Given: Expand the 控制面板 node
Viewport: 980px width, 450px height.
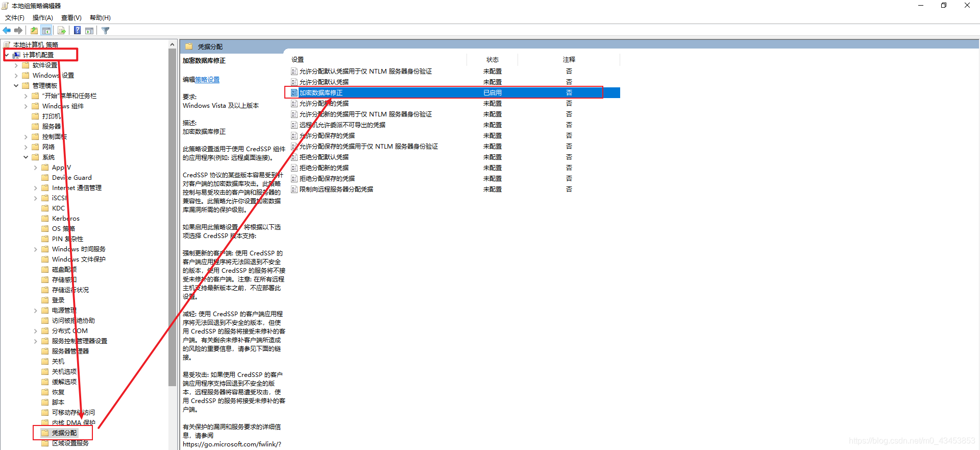Looking at the screenshot, I should (26, 137).
